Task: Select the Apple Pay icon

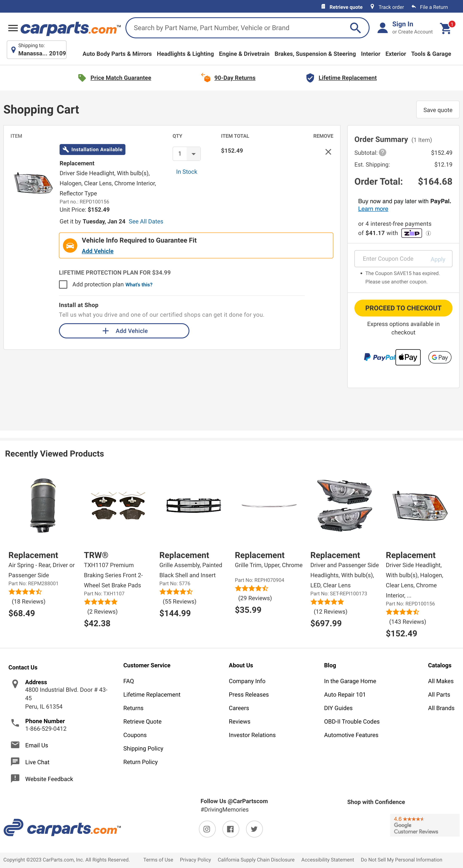Action: pyautogui.click(x=408, y=357)
